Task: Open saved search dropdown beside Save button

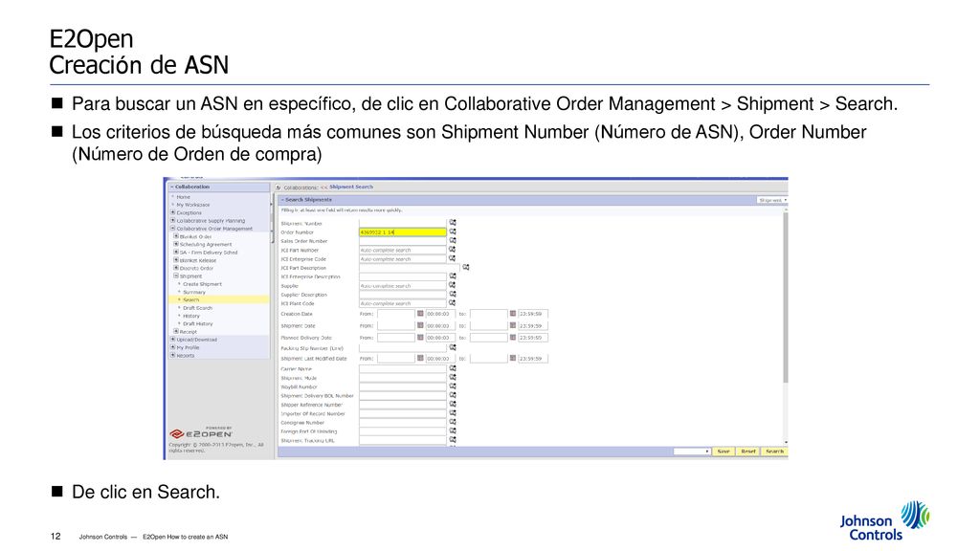Action: [x=692, y=452]
